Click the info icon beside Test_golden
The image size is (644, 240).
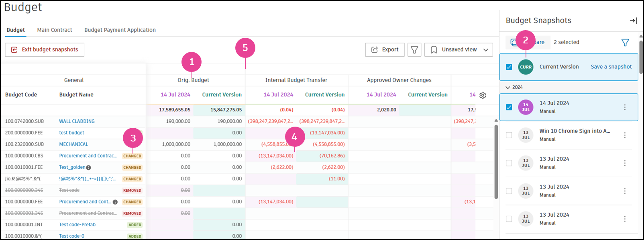88,168
